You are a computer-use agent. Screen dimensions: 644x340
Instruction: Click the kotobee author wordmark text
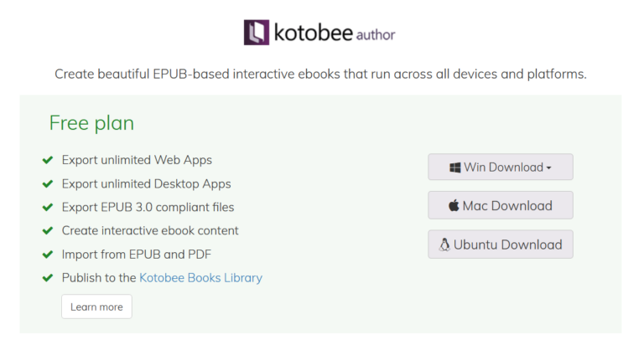tap(334, 33)
